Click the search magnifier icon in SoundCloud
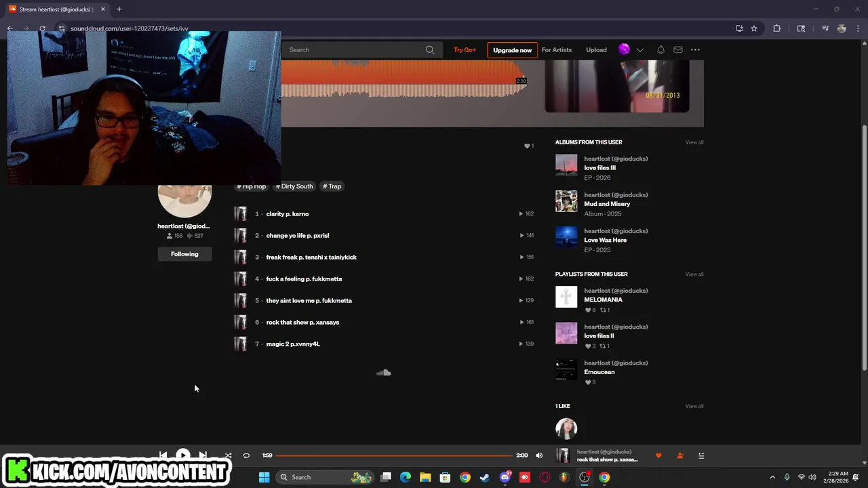Image resolution: width=868 pixels, height=488 pixels. click(x=430, y=49)
